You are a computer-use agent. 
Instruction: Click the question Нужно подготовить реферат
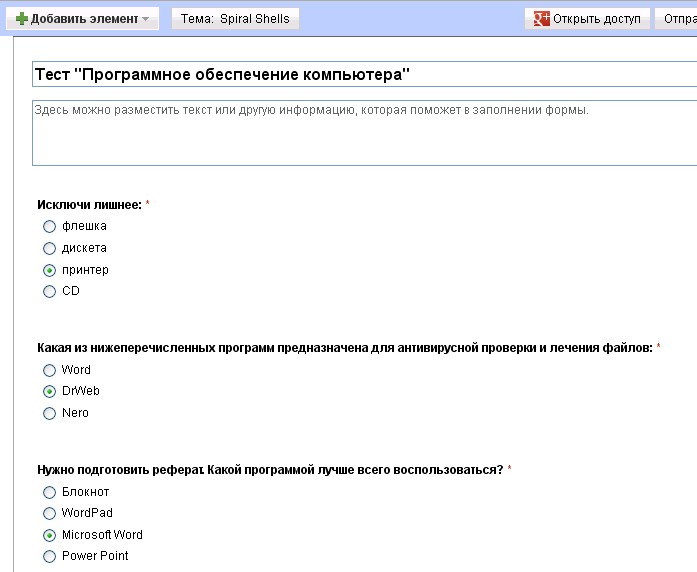tap(270, 470)
